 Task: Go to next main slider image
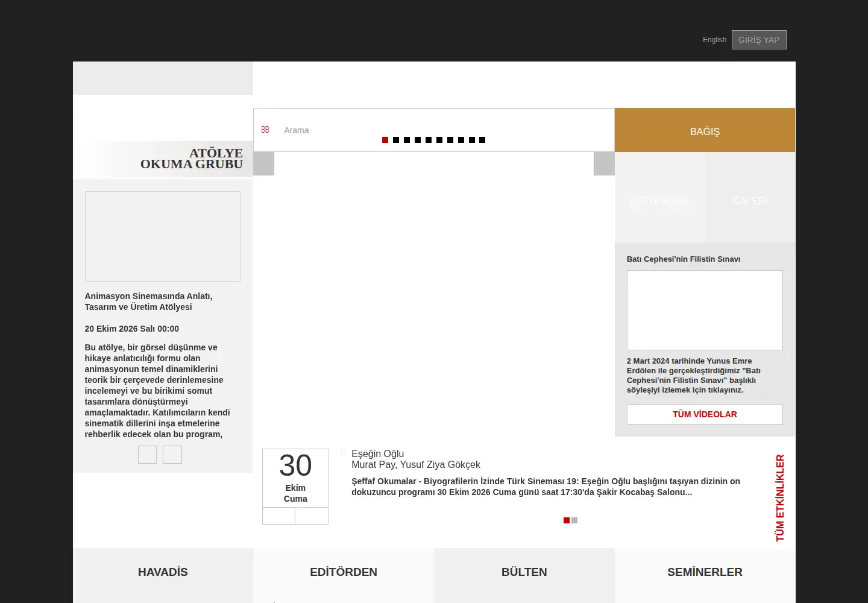coord(604,163)
